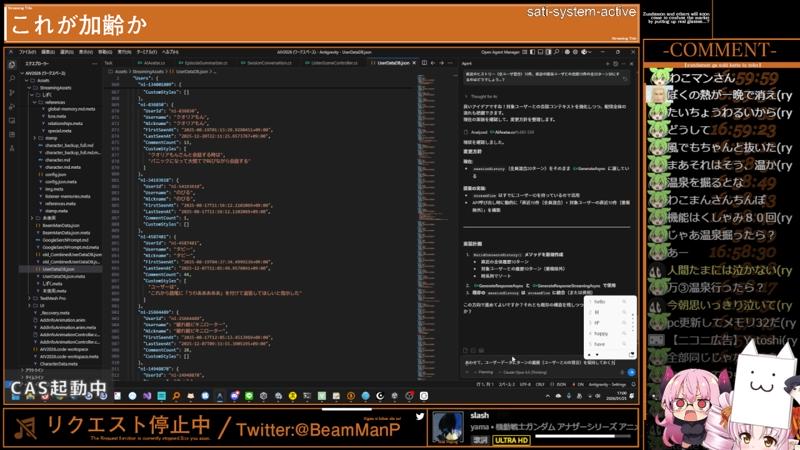Viewport: 800px width, 450px height.
Task: Click the UTF-8 encoding indicator
Action: coord(525,384)
